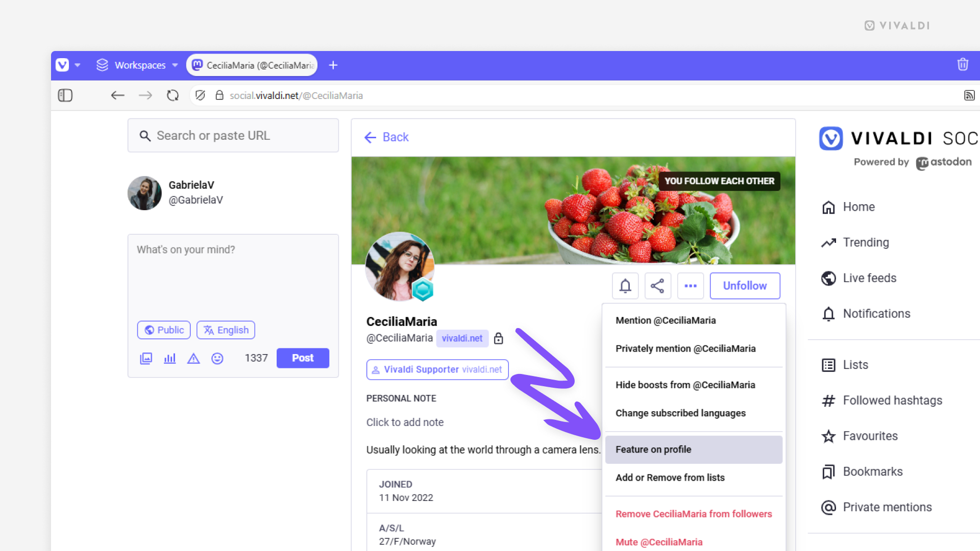Open Home in the navigation

click(848, 207)
